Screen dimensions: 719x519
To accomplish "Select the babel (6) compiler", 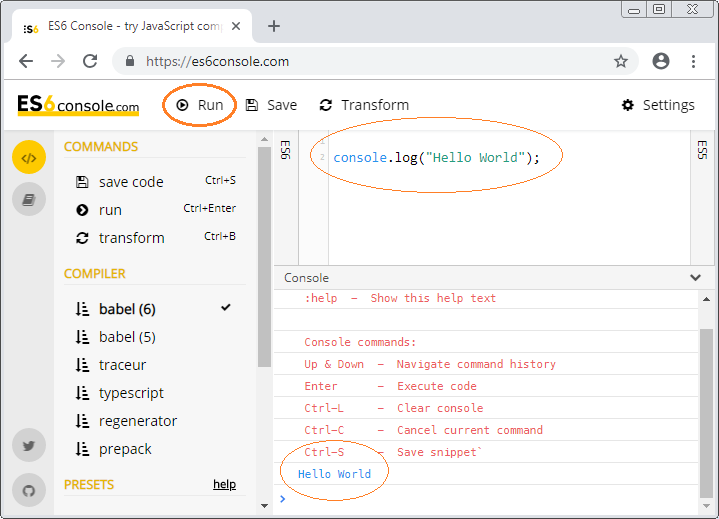I will click(155, 309).
